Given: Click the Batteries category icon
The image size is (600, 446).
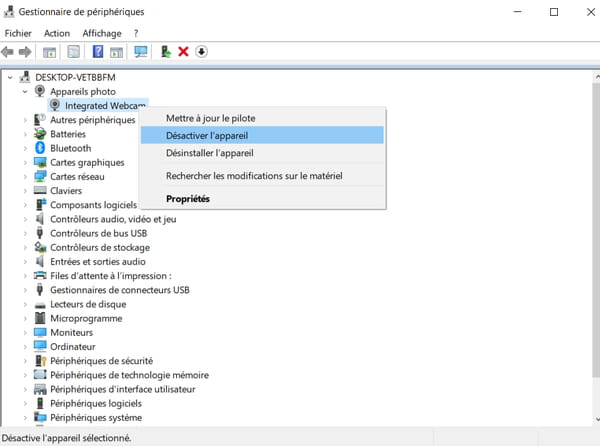Looking at the screenshot, I should (40, 133).
